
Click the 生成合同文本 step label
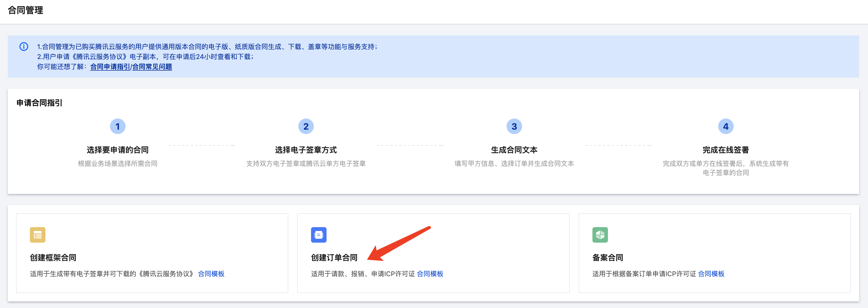tap(514, 150)
